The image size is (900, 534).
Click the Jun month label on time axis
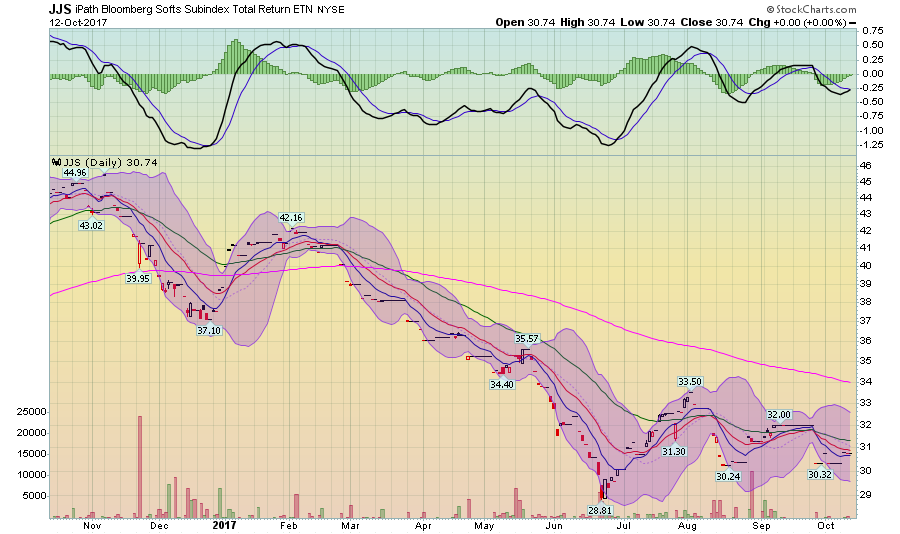click(x=554, y=525)
